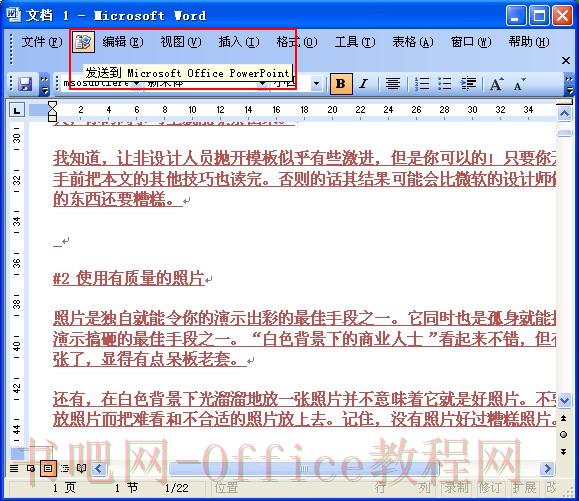Viewport: 579px width, 501px height.
Task: Toggle 录制 macro recording status indicator
Action: pyautogui.click(x=456, y=488)
